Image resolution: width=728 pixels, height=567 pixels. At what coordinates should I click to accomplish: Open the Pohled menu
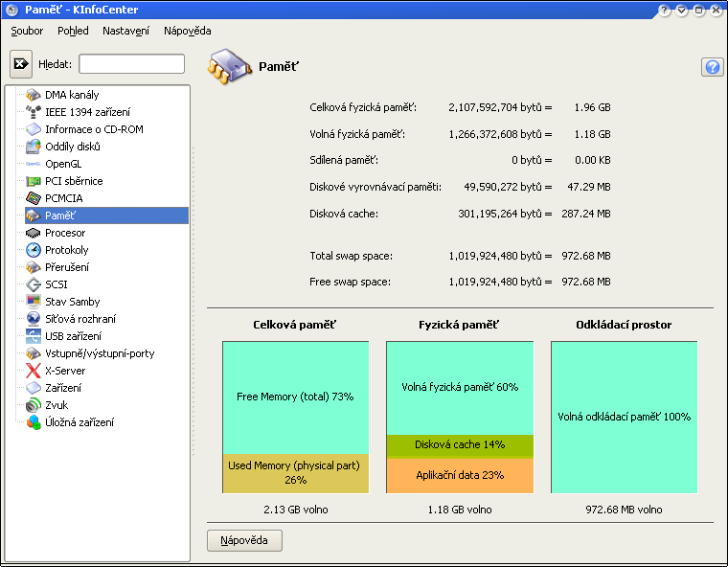pos(73,31)
